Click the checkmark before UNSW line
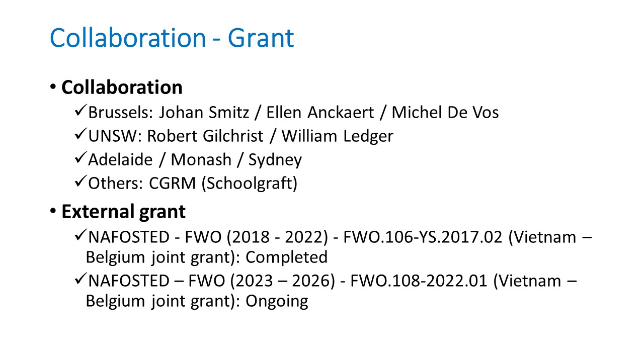The width and height of the screenshot is (644, 362). tap(80, 135)
